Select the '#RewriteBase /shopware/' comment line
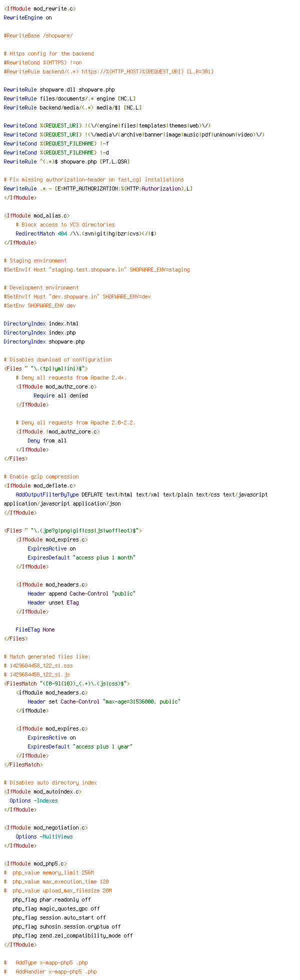 click(38, 35)
